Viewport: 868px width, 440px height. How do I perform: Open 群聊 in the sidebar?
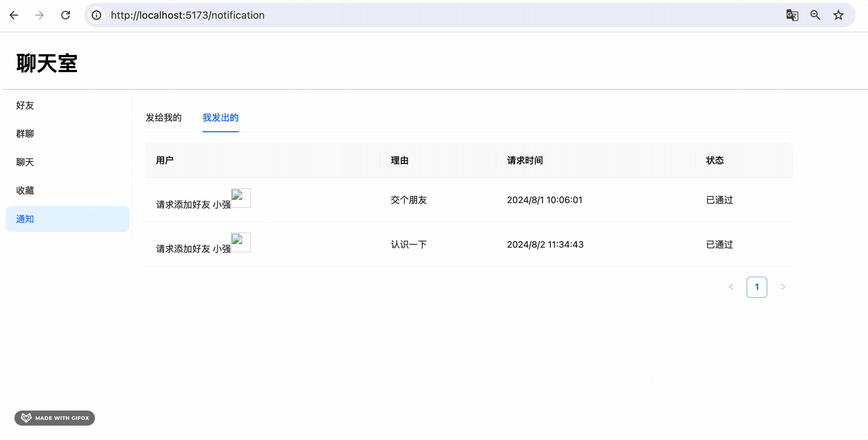point(25,134)
